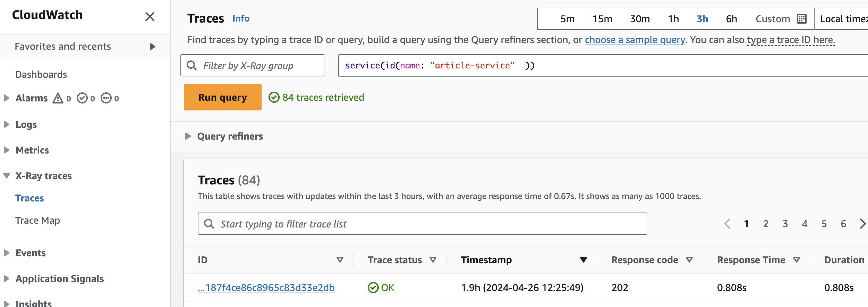Image resolution: width=868 pixels, height=307 pixels.
Task: Click the Custom time range calendar icon
Action: 801,19
